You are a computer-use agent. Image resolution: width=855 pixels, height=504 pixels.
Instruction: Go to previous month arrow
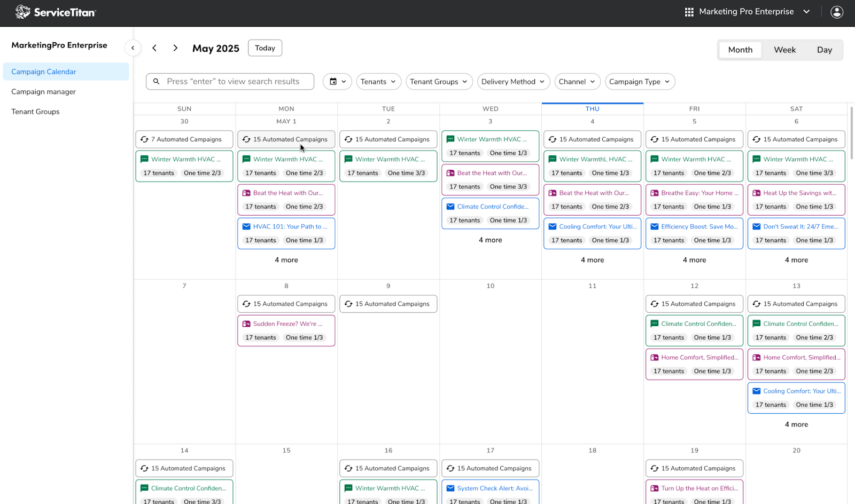coord(154,48)
